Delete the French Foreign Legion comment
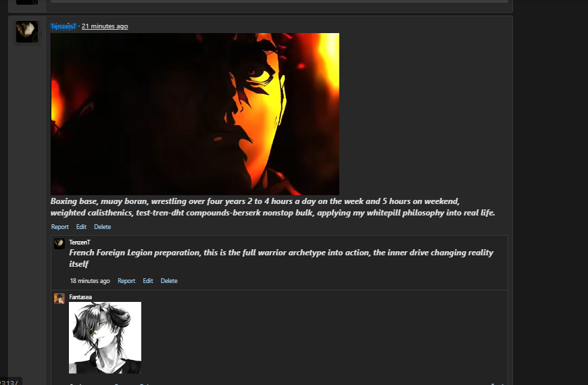Image resolution: width=588 pixels, height=385 pixels. click(x=169, y=281)
